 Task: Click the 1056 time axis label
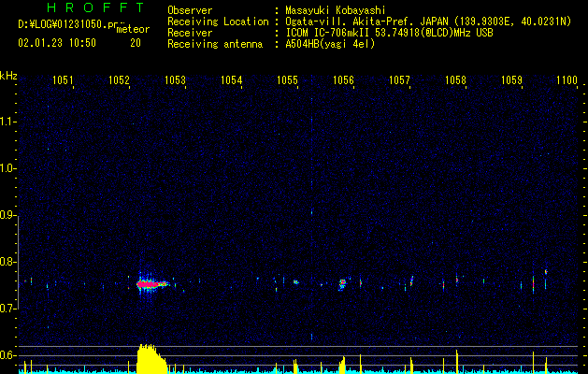click(x=343, y=79)
